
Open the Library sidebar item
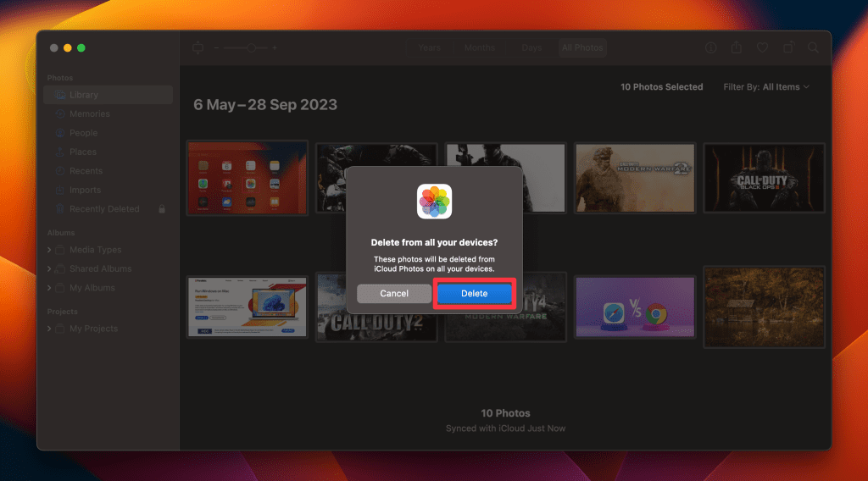click(x=108, y=95)
